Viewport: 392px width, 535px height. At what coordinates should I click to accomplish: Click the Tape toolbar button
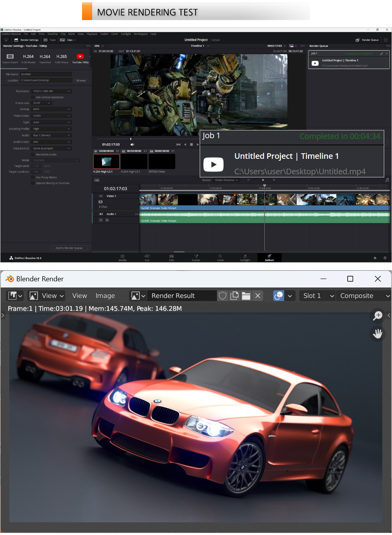click(x=49, y=40)
